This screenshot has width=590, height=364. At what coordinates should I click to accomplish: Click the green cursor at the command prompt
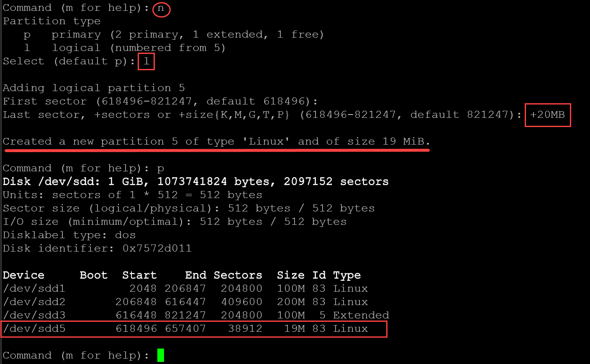coord(161,355)
